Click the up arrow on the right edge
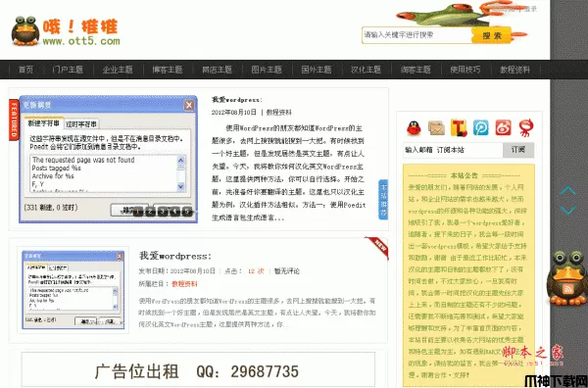 click(x=567, y=191)
